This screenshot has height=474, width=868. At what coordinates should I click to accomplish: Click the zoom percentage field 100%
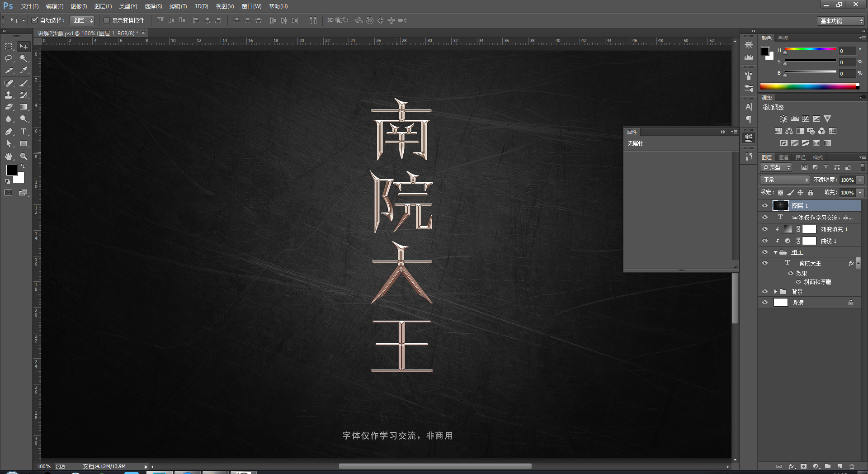44,466
